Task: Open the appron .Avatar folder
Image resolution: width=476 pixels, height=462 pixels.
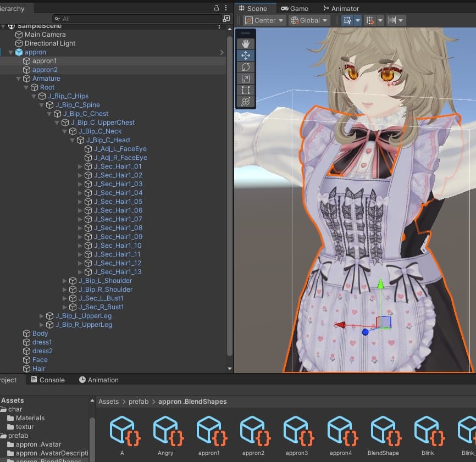Action: (x=38, y=444)
